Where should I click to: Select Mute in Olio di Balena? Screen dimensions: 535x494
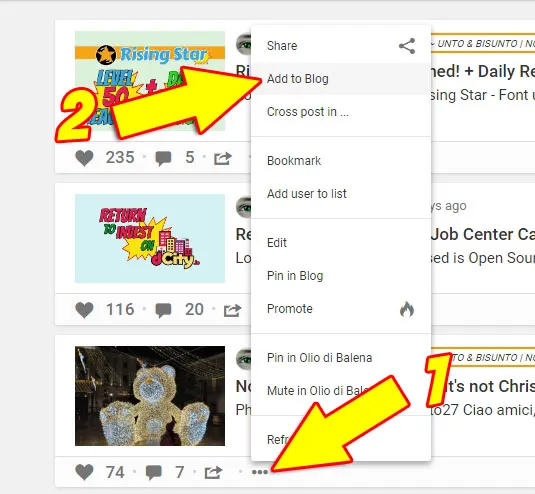[x=341, y=391]
